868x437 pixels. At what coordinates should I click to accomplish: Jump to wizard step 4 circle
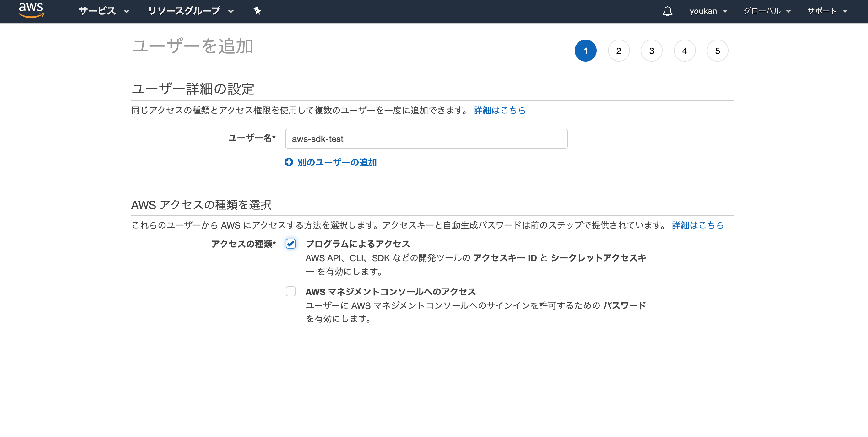pos(684,51)
